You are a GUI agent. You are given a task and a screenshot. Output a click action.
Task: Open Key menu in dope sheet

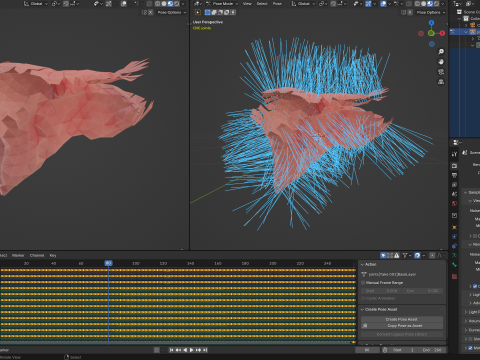(x=53, y=255)
